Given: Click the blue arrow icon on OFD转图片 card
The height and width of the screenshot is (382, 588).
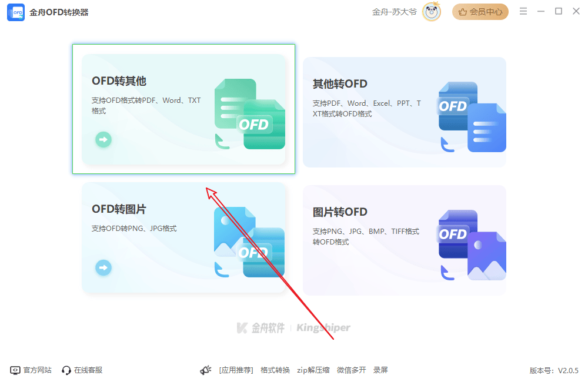Looking at the screenshot, I should (x=103, y=267).
